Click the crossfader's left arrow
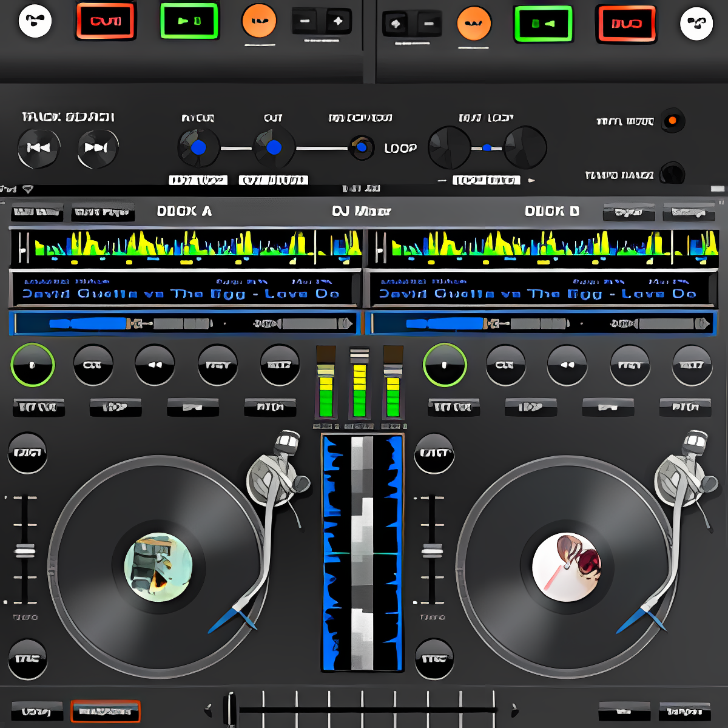The image size is (728, 728). [208, 708]
